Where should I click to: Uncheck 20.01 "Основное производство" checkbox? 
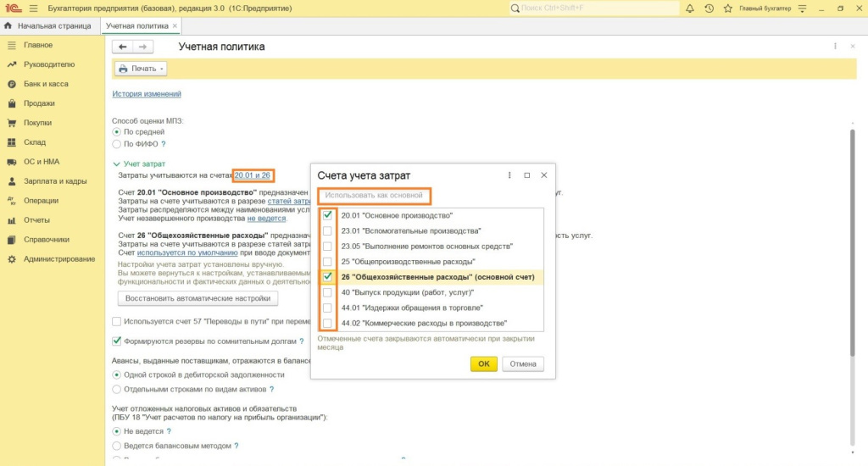(x=327, y=215)
